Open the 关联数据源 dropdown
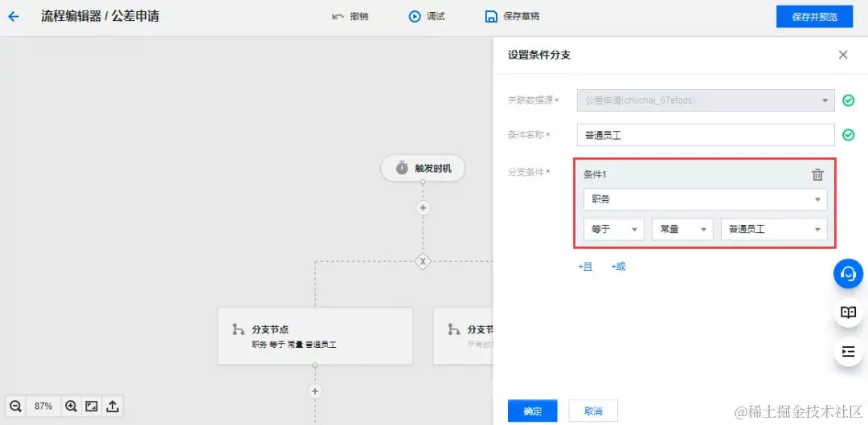Image resolution: width=868 pixels, height=425 pixels. (x=706, y=100)
